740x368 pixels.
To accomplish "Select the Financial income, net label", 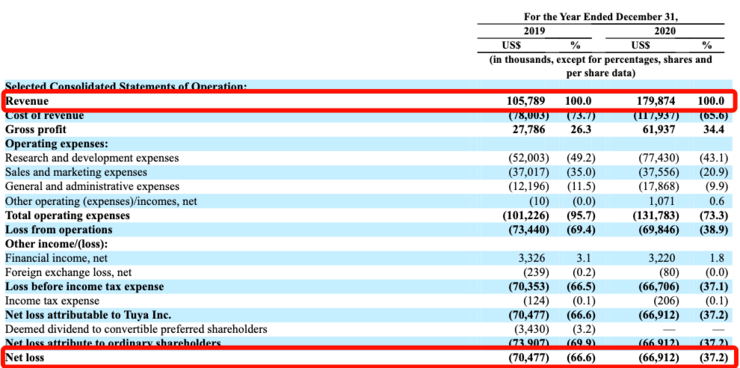I will [x=56, y=258].
